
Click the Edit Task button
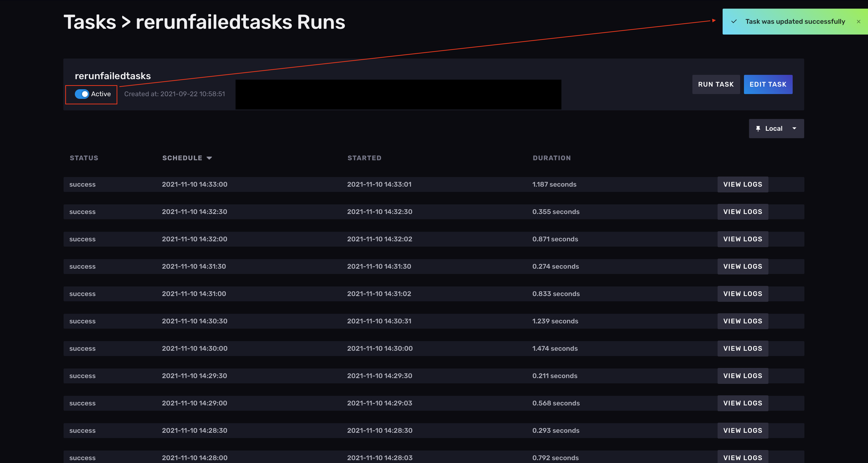(768, 84)
